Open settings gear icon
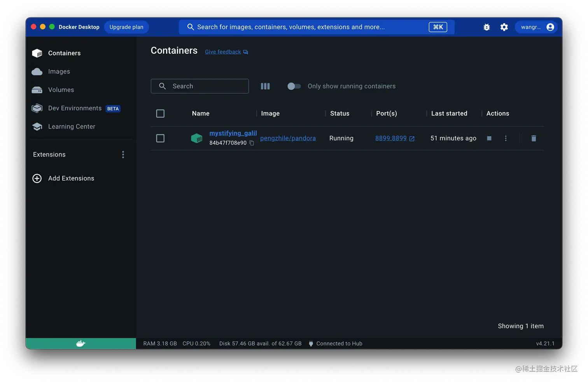The image size is (588, 383). (504, 27)
